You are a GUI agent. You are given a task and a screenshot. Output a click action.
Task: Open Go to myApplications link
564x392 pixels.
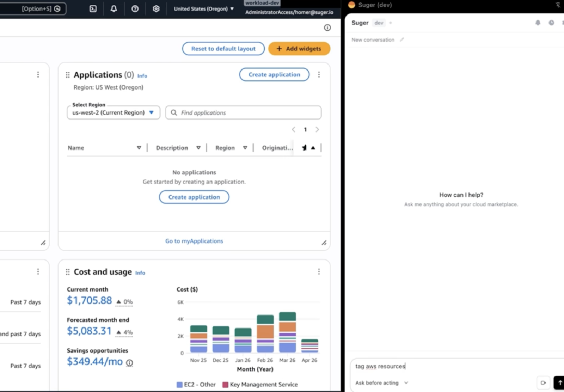click(194, 241)
